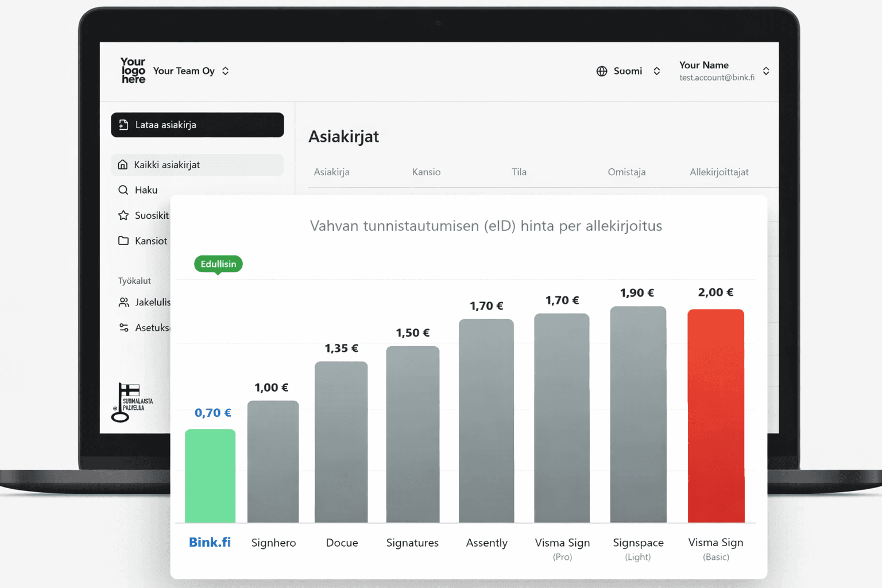Click the sliders icon for Asetukset
This screenshot has height=588, width=882.
[x=123, y=327]
